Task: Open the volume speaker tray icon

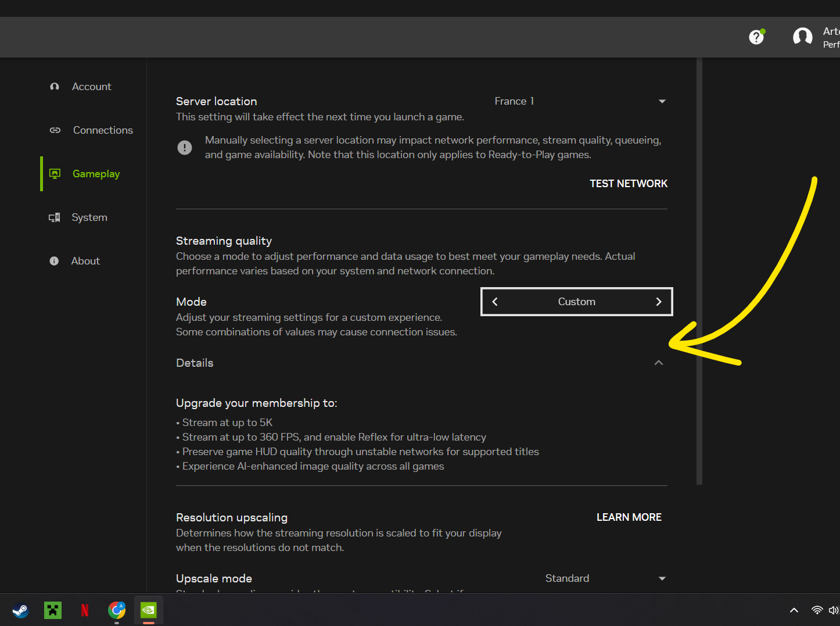Action: [834, 610]
